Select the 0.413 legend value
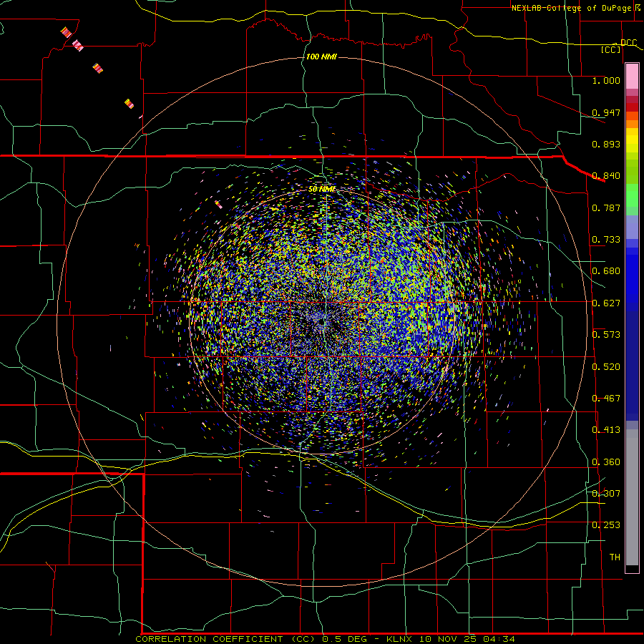 606,430
